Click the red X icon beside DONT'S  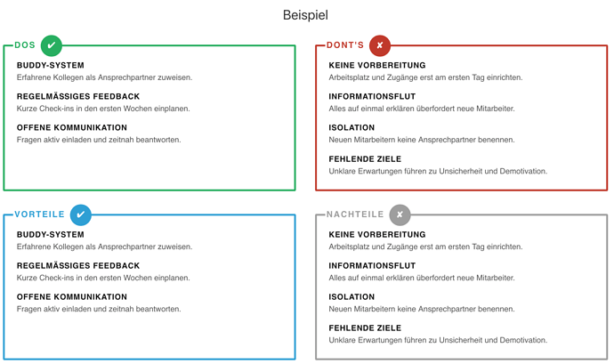380,45
